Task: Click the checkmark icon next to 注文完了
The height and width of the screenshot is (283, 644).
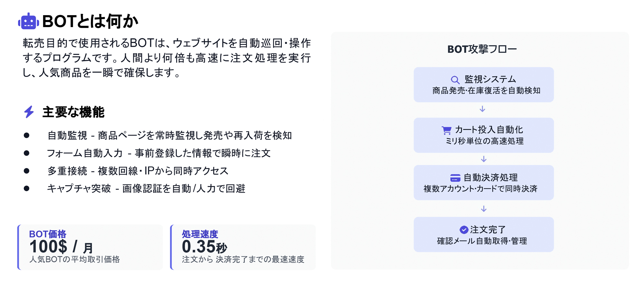Action: [464, 230]
